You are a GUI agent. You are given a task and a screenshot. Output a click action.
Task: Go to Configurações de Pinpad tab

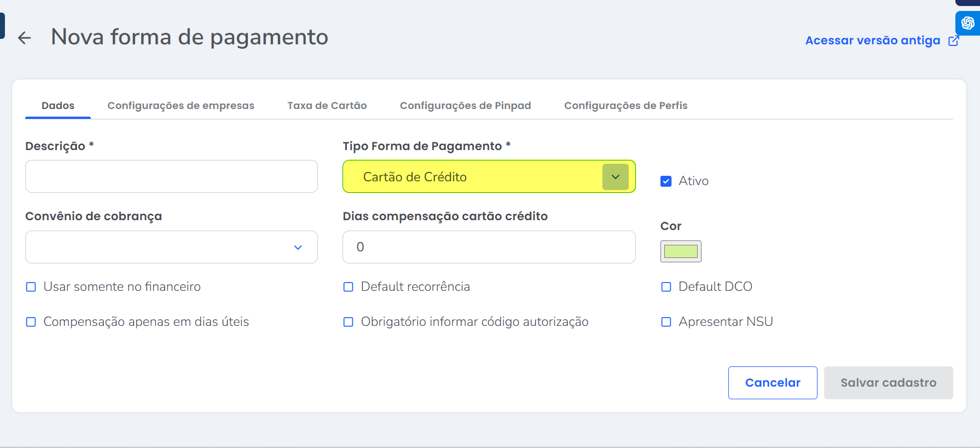point(465,106)
